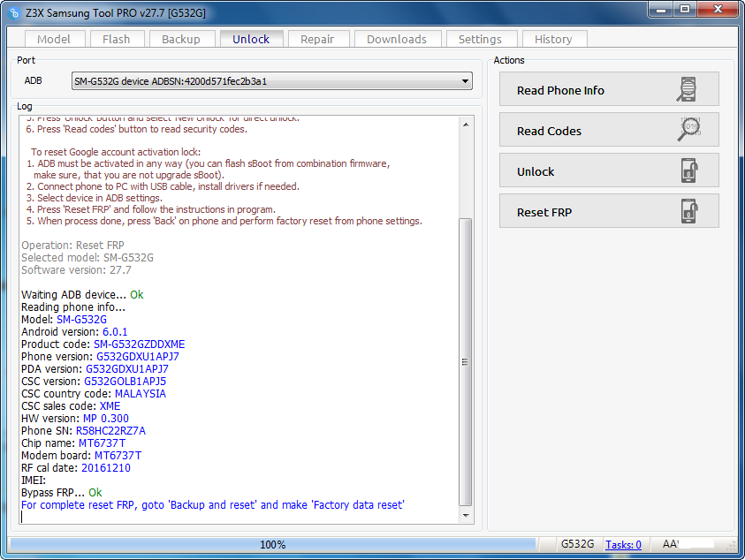The height and width of the screenshot is (560, 745).
Task: Maximize the Z3X Samsung Tool window
Action: (x=685, y=9)
